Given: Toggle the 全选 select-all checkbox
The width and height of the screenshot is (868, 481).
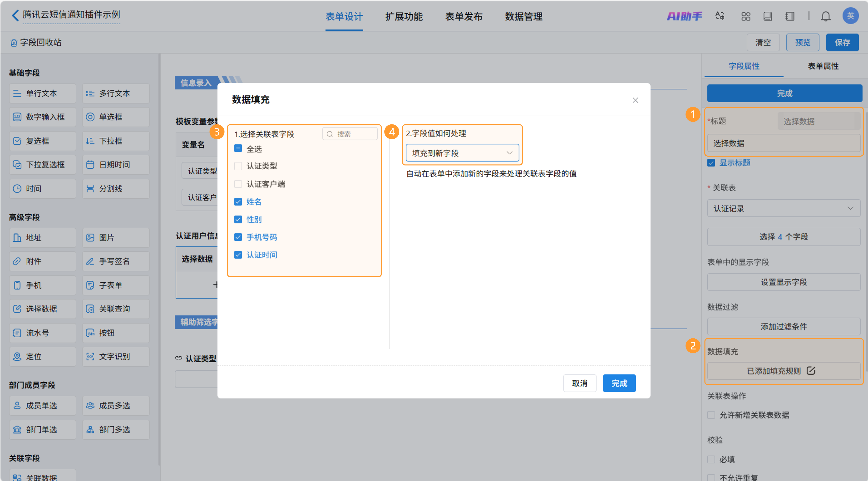Looking at the screenshot, I should 238,149.
